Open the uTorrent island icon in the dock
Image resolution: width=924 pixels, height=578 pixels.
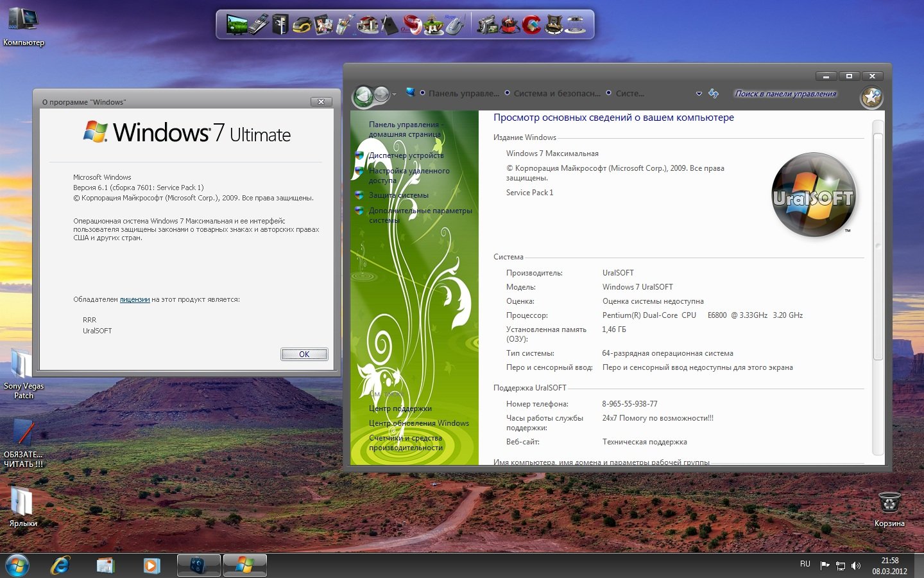(433, 24)
